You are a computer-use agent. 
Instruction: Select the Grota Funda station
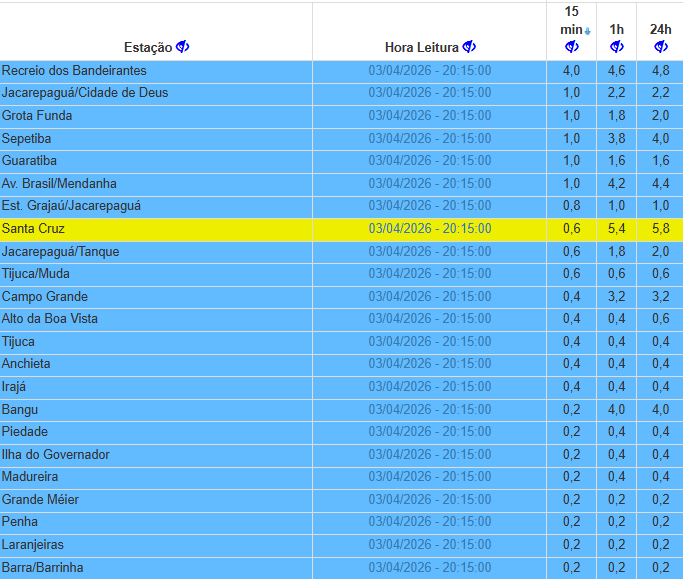pyautogui.click(x=37, y=115)
